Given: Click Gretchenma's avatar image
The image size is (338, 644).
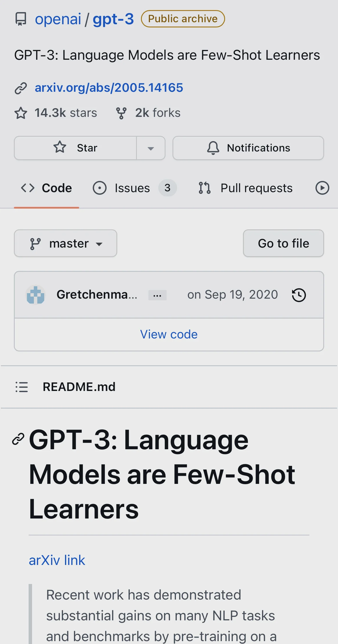Looking at the screenshot, I should (36, 295).
